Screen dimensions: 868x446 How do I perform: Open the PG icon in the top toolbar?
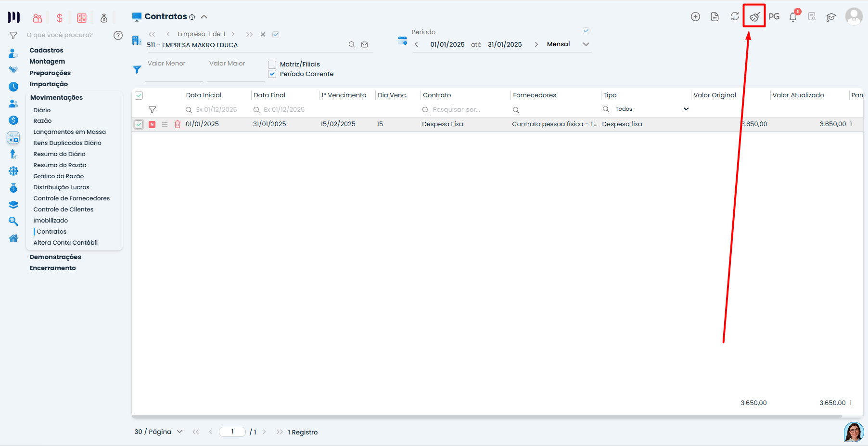(774, 16)
